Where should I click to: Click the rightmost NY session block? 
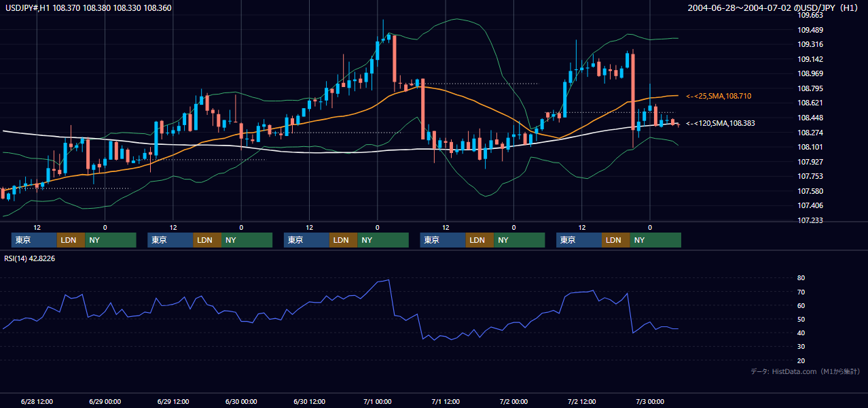[655, 240]
